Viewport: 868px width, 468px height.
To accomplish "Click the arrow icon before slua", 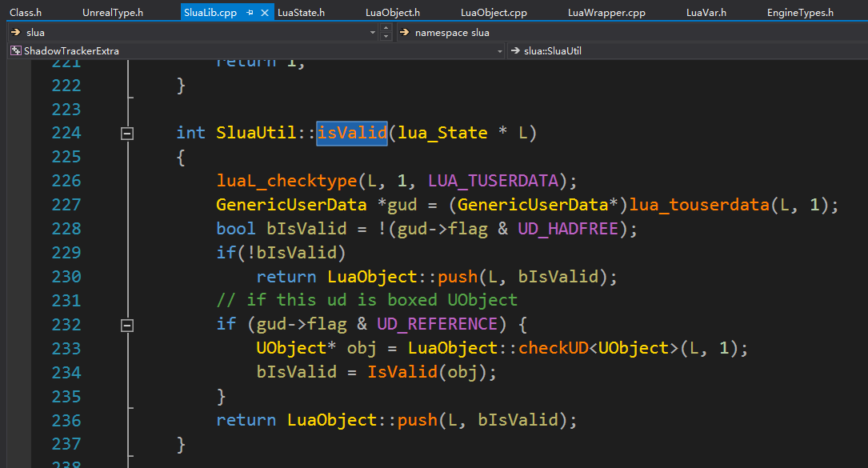I will [15, 32].
